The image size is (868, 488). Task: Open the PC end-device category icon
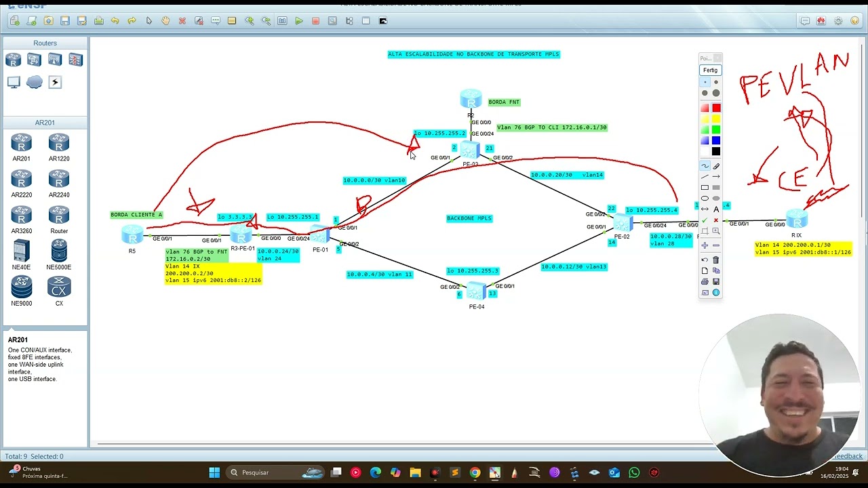(14, 82)
